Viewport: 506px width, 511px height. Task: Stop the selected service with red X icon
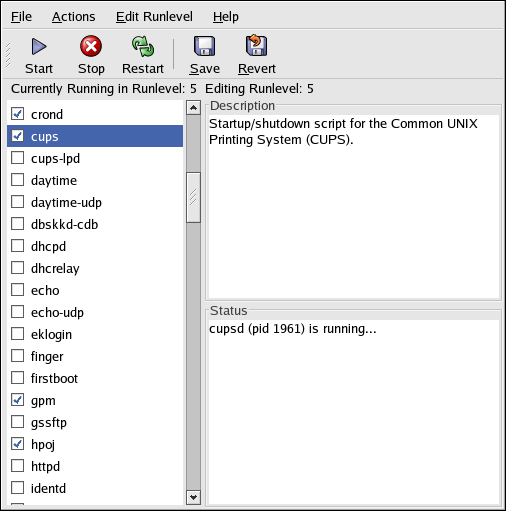coord(91,46)
